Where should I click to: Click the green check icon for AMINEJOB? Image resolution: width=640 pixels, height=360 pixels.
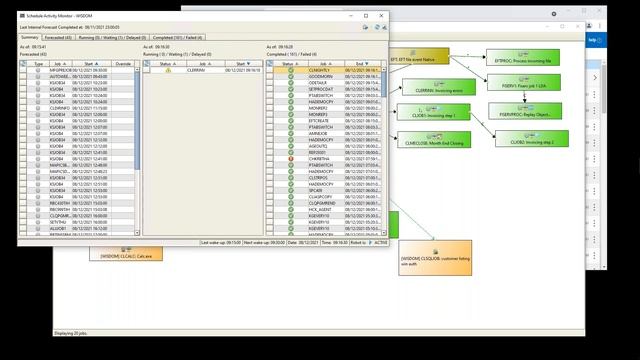coord(291,133)
